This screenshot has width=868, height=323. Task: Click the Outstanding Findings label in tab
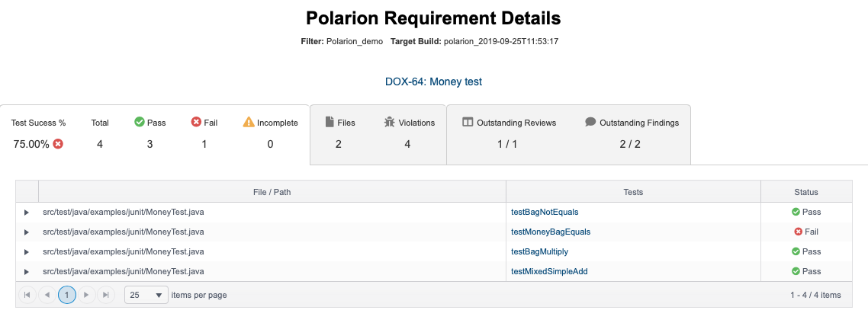point(639,123)
